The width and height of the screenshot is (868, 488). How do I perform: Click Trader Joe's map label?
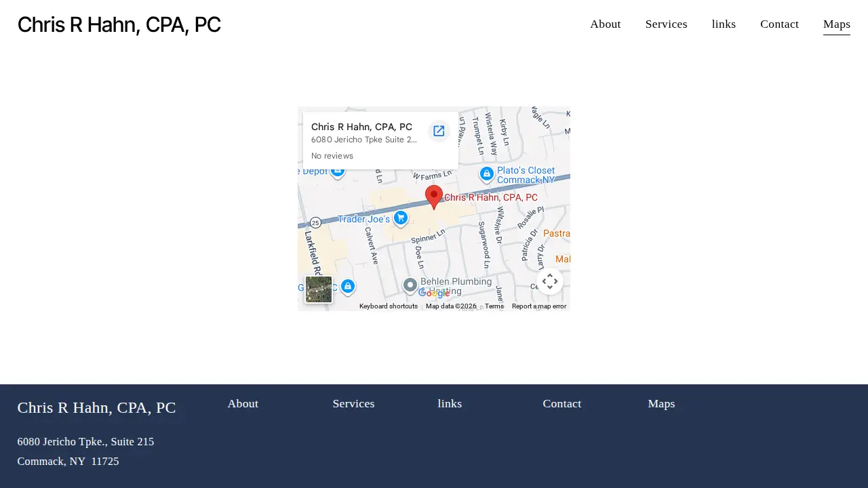pos(364,220)
